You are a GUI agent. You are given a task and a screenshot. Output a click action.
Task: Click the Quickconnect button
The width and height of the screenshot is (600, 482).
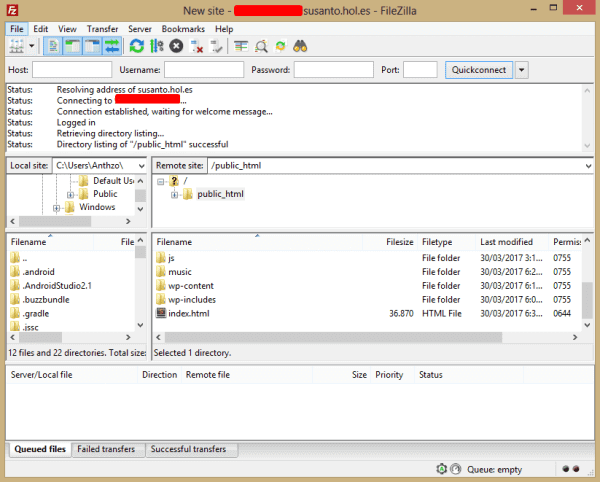(479, 70)
